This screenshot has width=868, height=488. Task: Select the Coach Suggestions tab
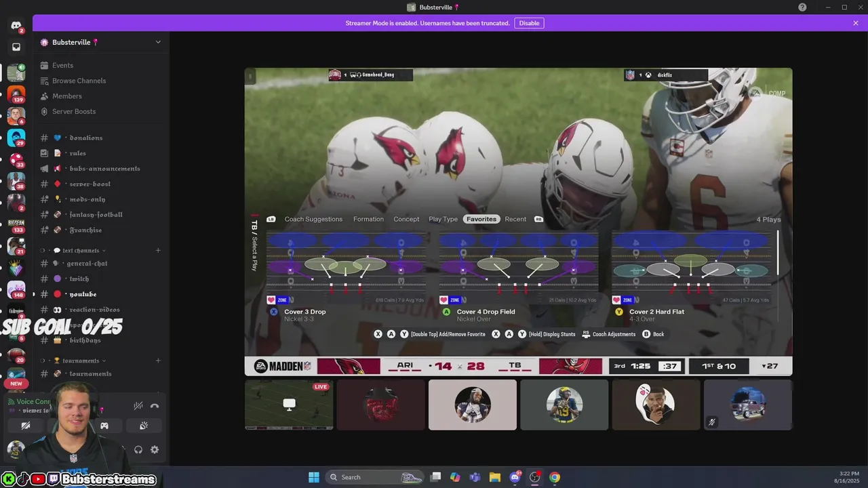click(x=313, y=219)
